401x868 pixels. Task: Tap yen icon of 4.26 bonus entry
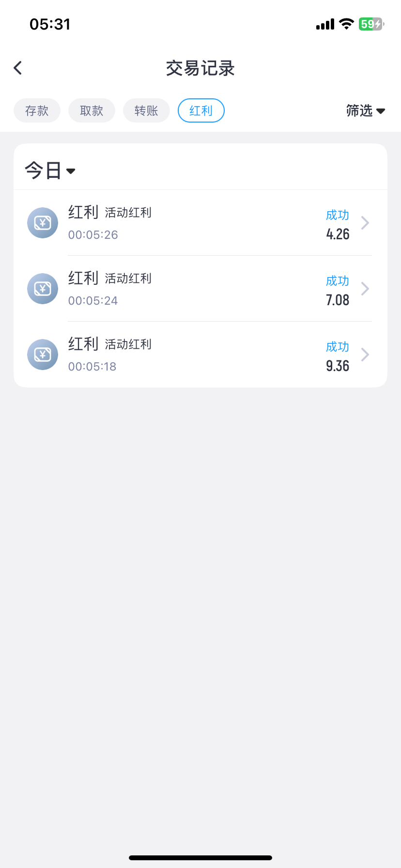click(x=43, y=223)
